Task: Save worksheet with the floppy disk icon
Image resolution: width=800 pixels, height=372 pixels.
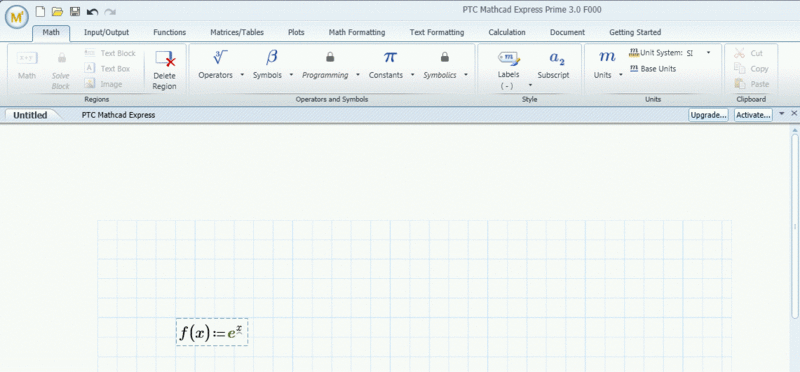Action: 74,11
